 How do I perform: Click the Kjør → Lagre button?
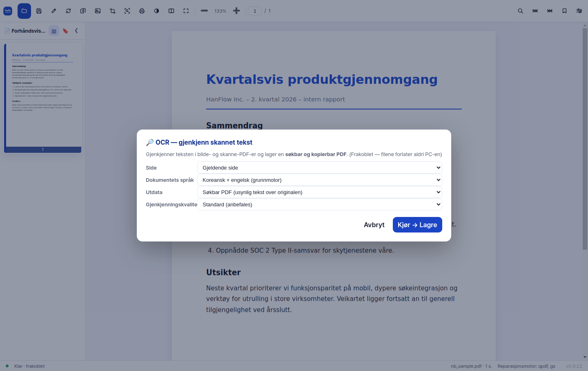(417, 225)
